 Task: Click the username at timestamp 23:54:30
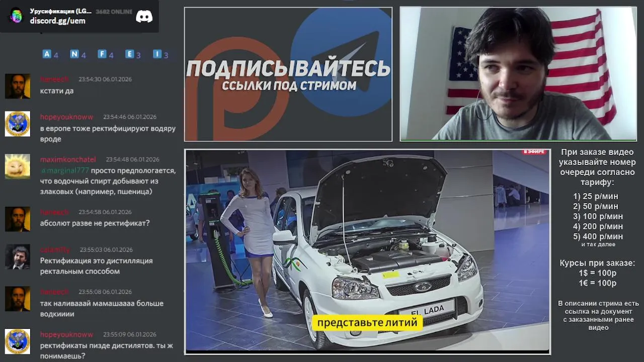54,79
